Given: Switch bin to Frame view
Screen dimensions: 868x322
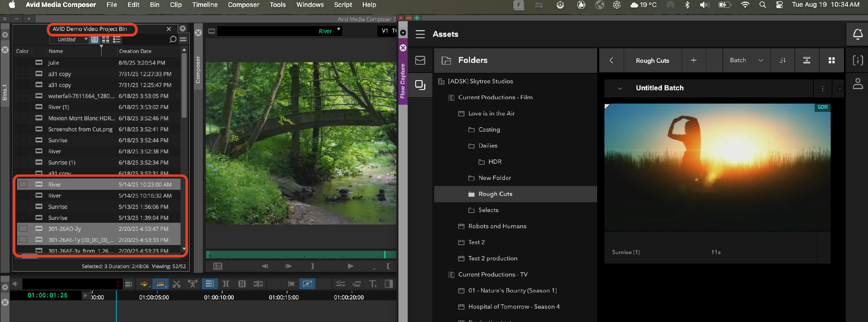Looking at the screenshot, I should pos(106,39).
